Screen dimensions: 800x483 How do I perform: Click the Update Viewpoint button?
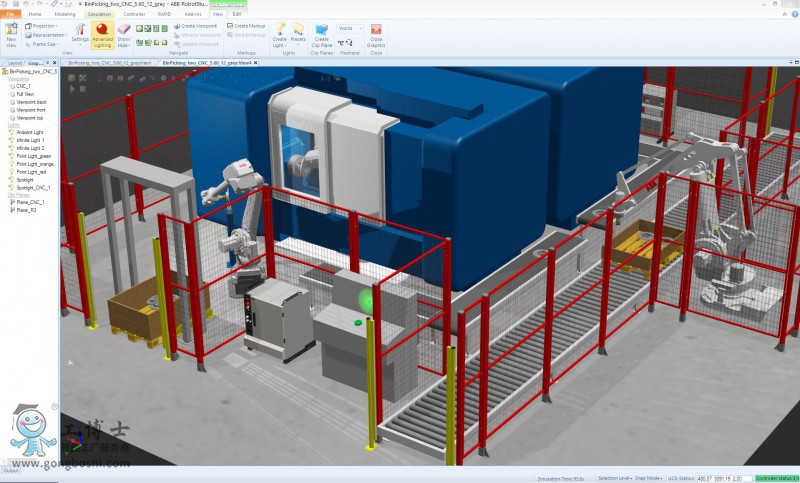[x=196, y=44]
